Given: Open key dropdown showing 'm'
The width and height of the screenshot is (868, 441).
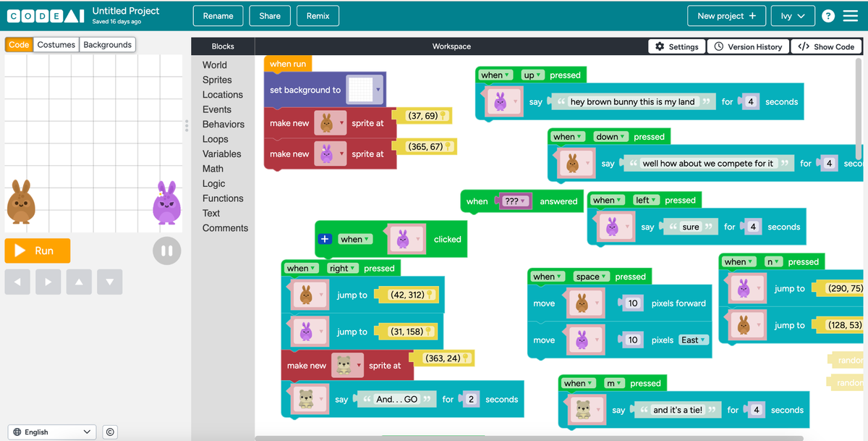Looking at the screenshot, I should tap(613, 383).
